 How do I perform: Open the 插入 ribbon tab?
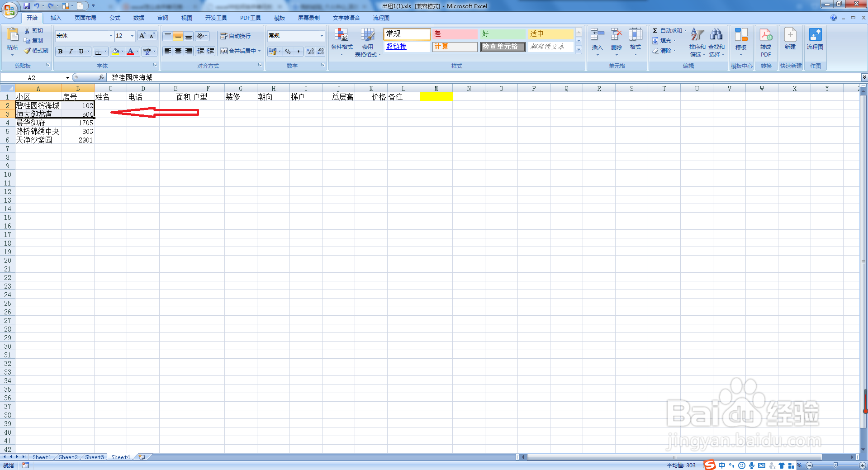(x=56, y=18)
